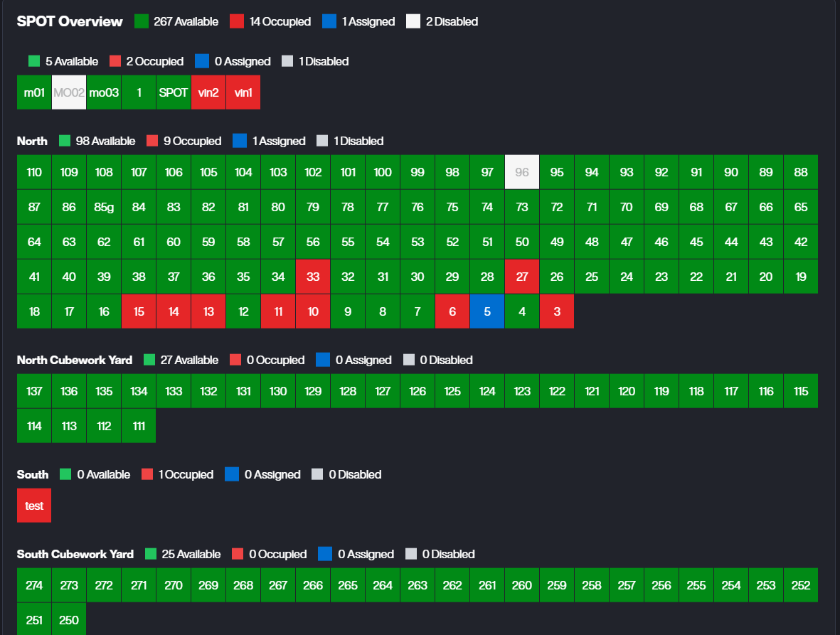This screenshot has width=840, height=635.
Task: Pick spot 137 in North Cubework Yard
Action: tap(34, 391)
